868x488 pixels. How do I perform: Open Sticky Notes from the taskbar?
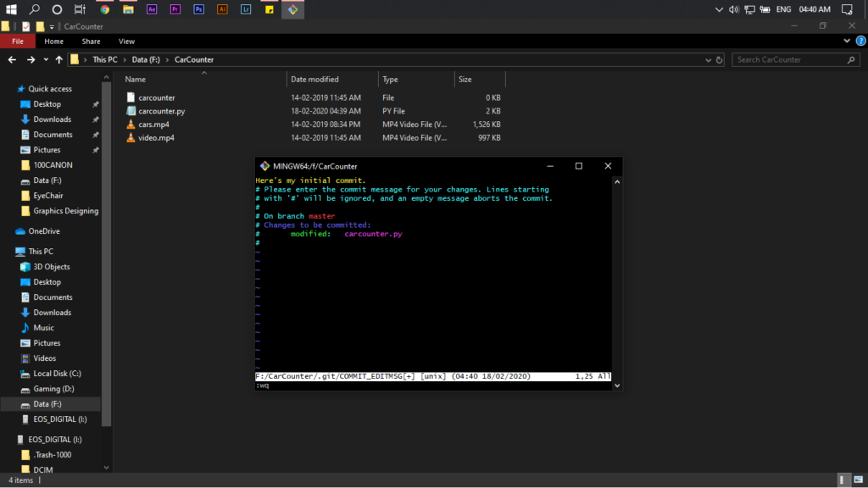[269, 10]
